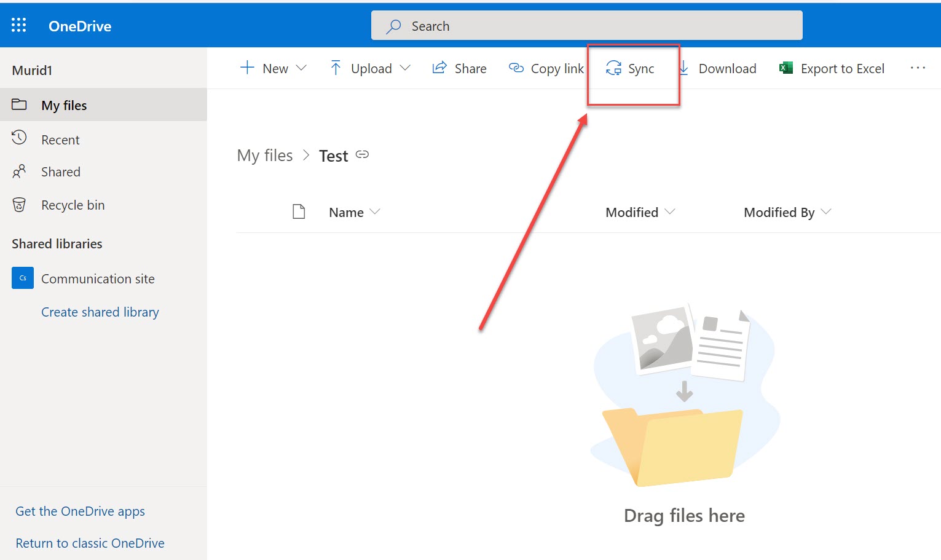Click the Modified By column header text

pos(779,213)
